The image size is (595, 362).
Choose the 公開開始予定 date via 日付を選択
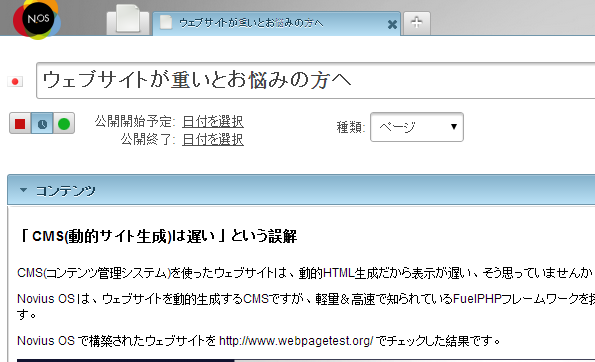[212, 121]
